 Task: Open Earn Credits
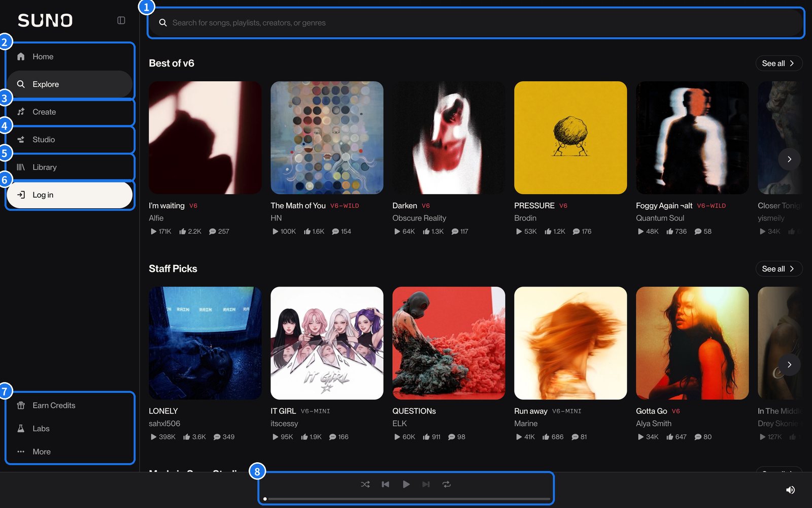point(70,405)
